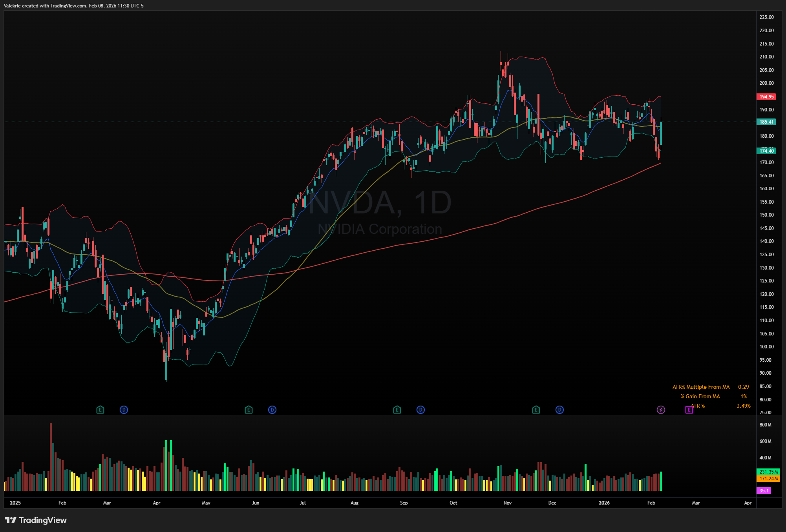Click the TradingView logo at bottom left
The height and width of the screenshot is (532, 786).
pos(36,520)
